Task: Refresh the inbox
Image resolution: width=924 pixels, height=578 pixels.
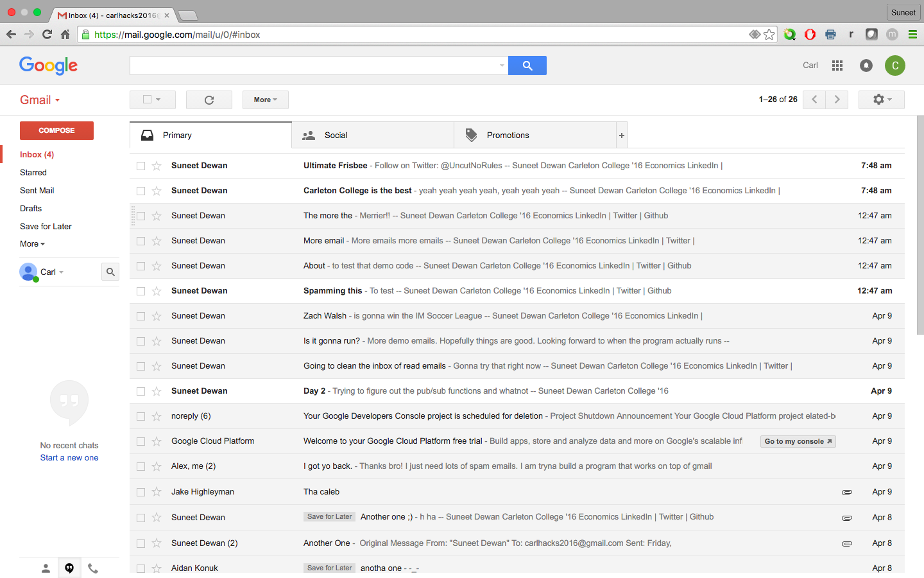Action: (x=209, y=100)
